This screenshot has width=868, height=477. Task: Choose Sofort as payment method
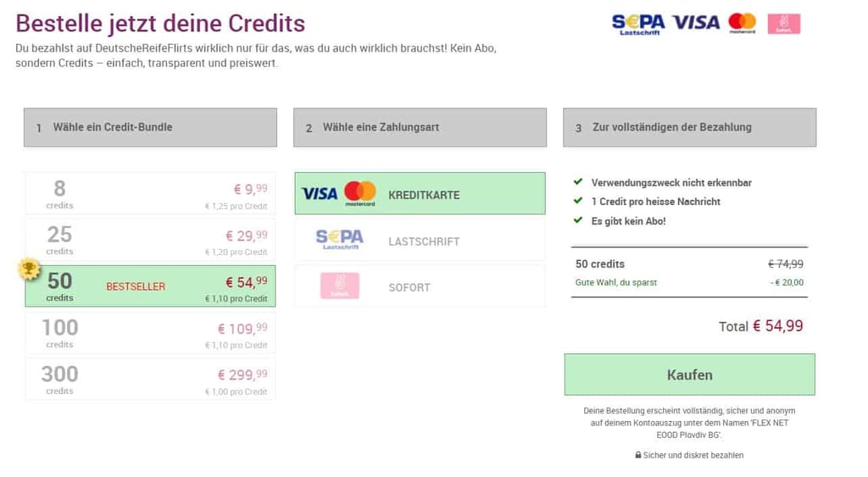coord(420,286)
